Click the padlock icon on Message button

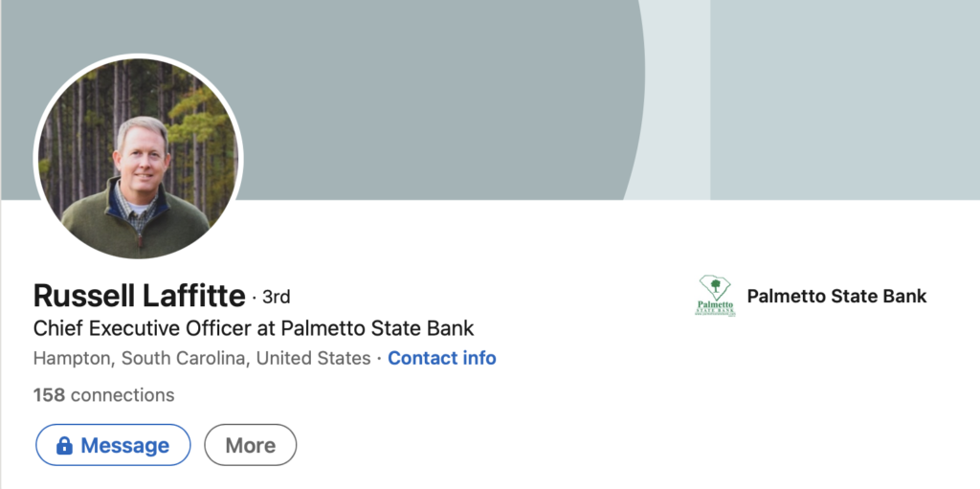(64, 446)
